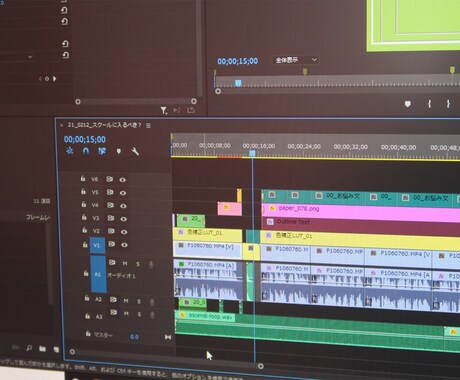Open sequence panel hamburger menu
The height and width of the screenshot is (380, 460).
click(148, 126)
